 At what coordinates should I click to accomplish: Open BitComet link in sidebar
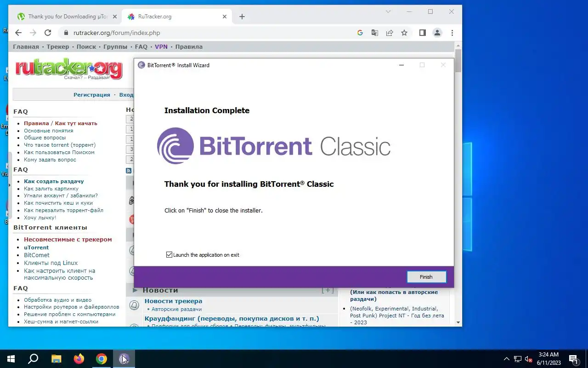(37, 255)
